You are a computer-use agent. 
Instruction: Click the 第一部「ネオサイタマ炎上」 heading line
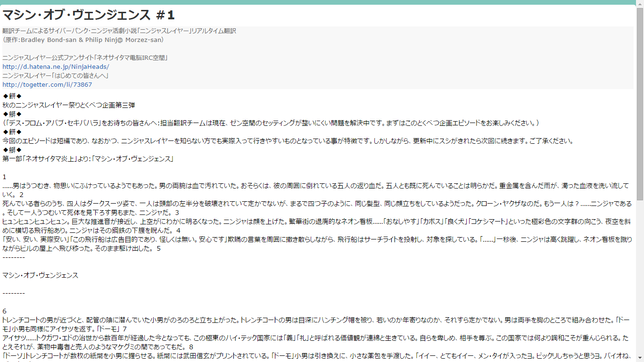[87, 159]
